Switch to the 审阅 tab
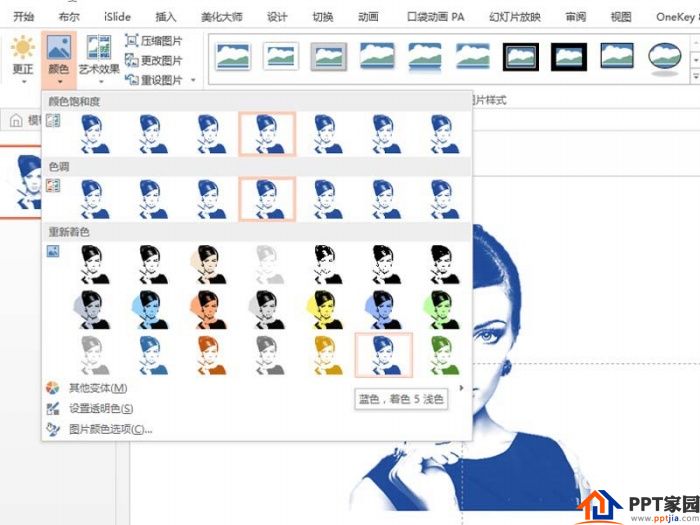 575,17
